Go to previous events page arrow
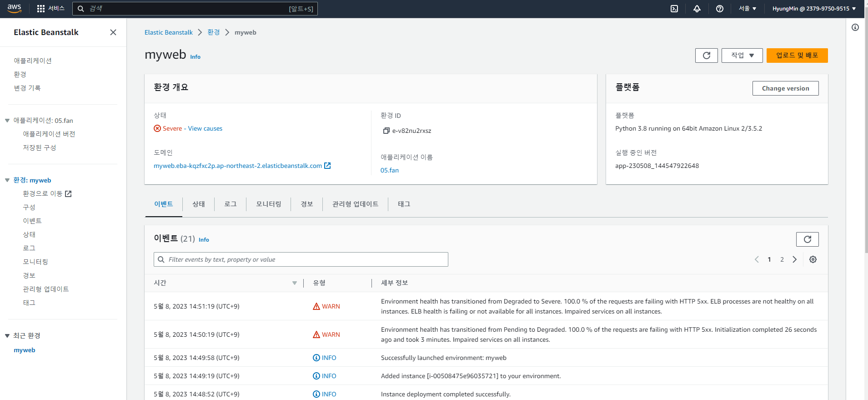This screenshot has width=868, height=400. [757, 259]
